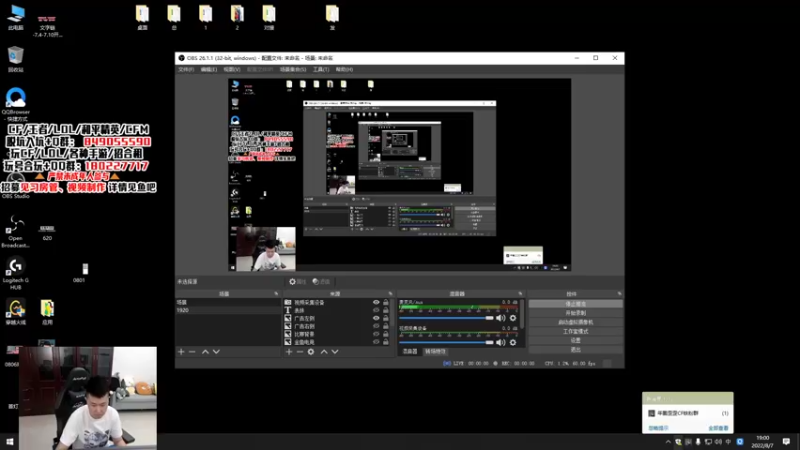
Task: Click the volume icon in the system tray
Action: pyautogui.click(x=718, y=442)
